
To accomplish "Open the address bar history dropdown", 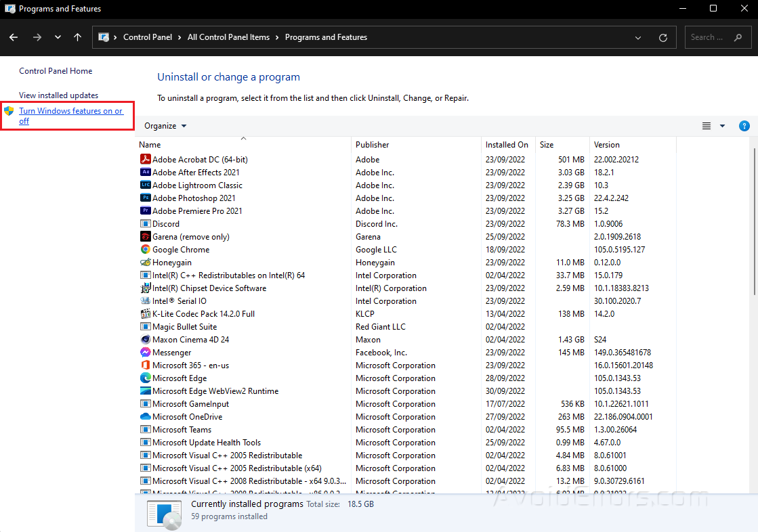I will click(638, 37).
